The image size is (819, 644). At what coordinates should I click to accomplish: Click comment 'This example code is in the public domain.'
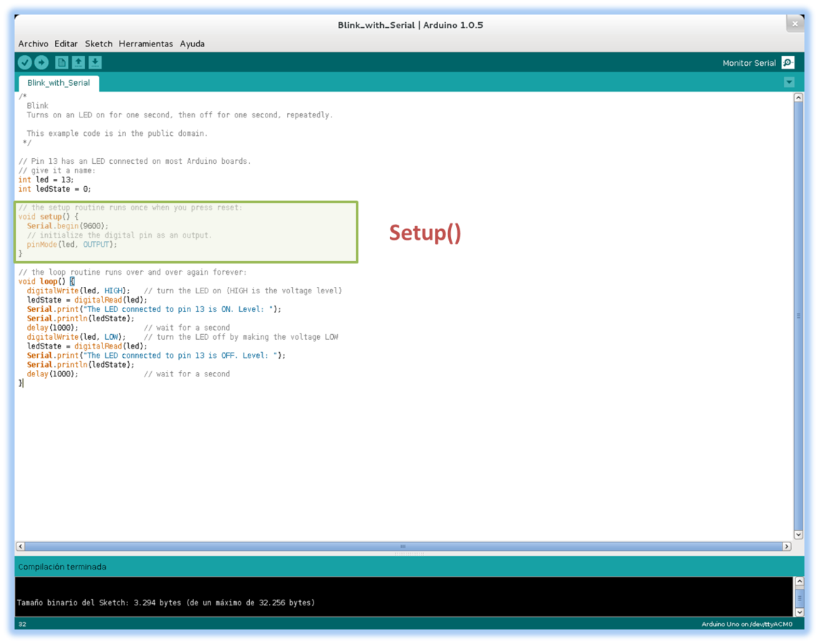[117, 134]
